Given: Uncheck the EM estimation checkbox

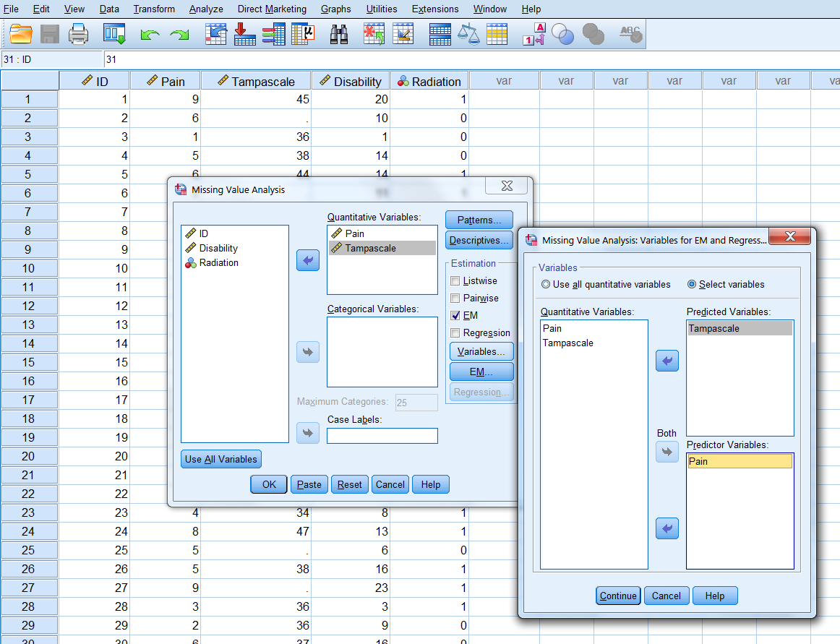Looking at the screenshot, I should 455,316.
